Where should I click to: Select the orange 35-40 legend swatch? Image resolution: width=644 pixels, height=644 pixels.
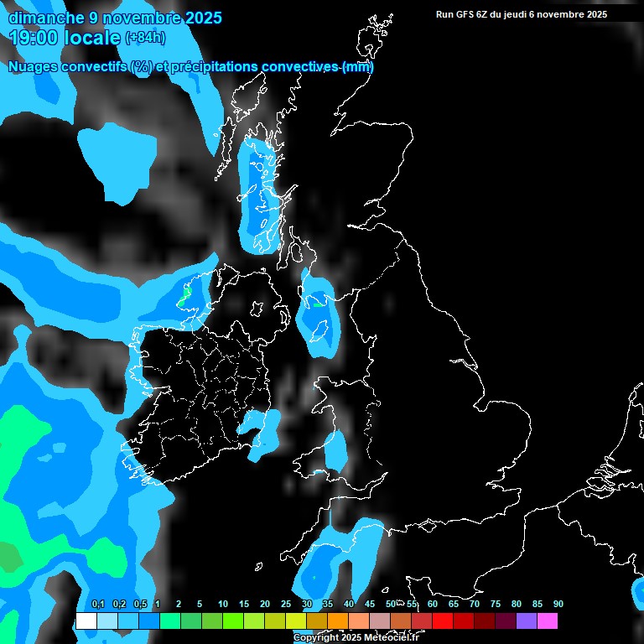[338, 621]
